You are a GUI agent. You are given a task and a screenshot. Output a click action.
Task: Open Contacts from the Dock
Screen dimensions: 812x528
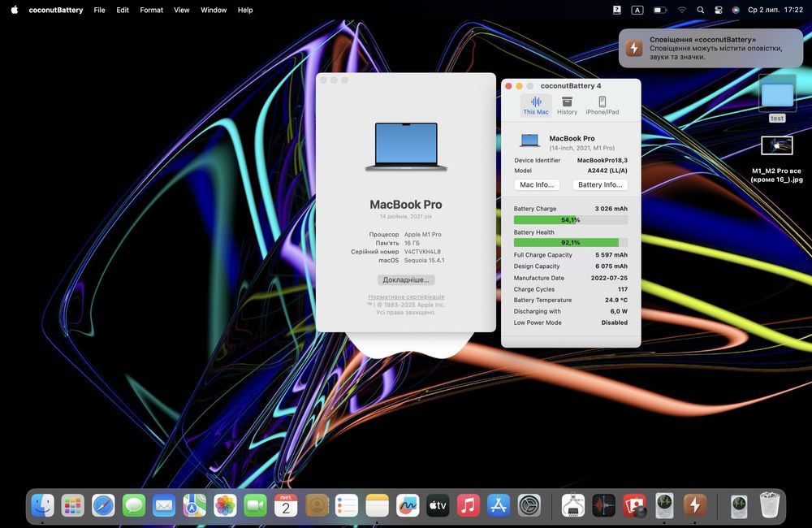(317, 505)
